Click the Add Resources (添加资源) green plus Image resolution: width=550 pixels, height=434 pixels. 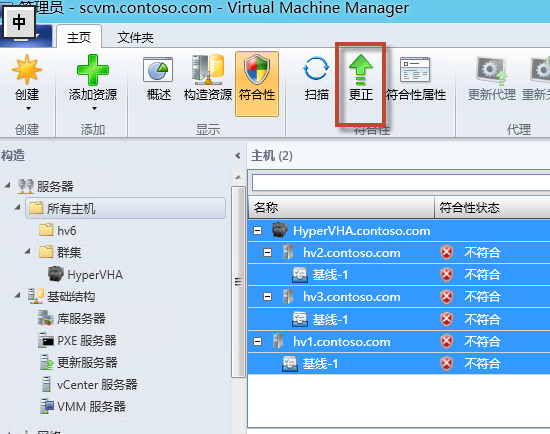tap(93, 70)
